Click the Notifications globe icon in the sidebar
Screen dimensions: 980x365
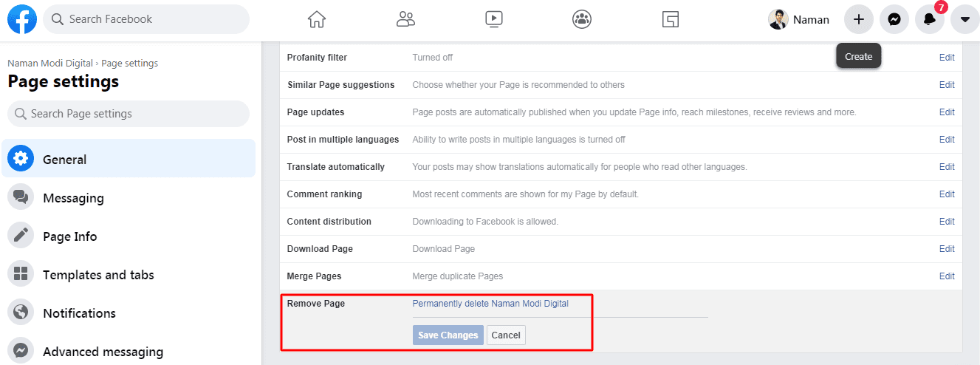click(x=21, y=313)
